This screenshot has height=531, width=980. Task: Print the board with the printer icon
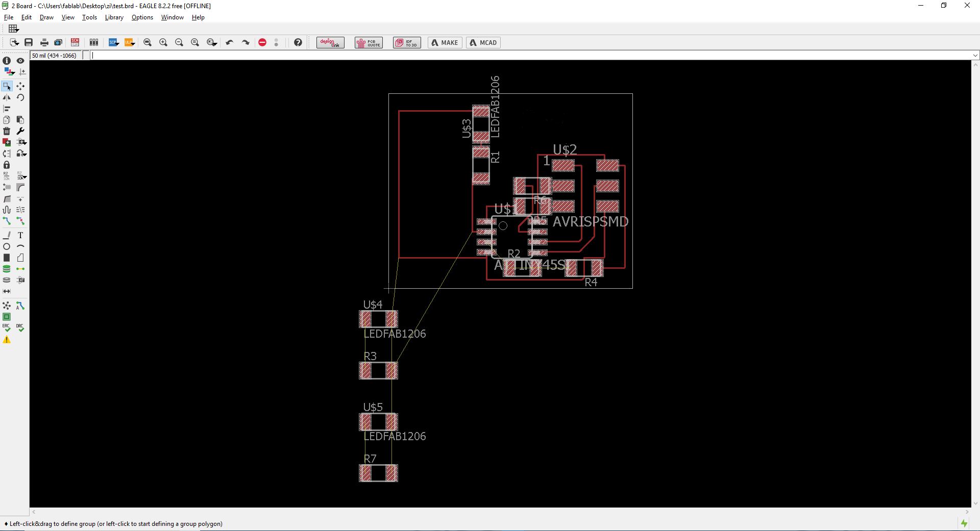click(44, 43)
